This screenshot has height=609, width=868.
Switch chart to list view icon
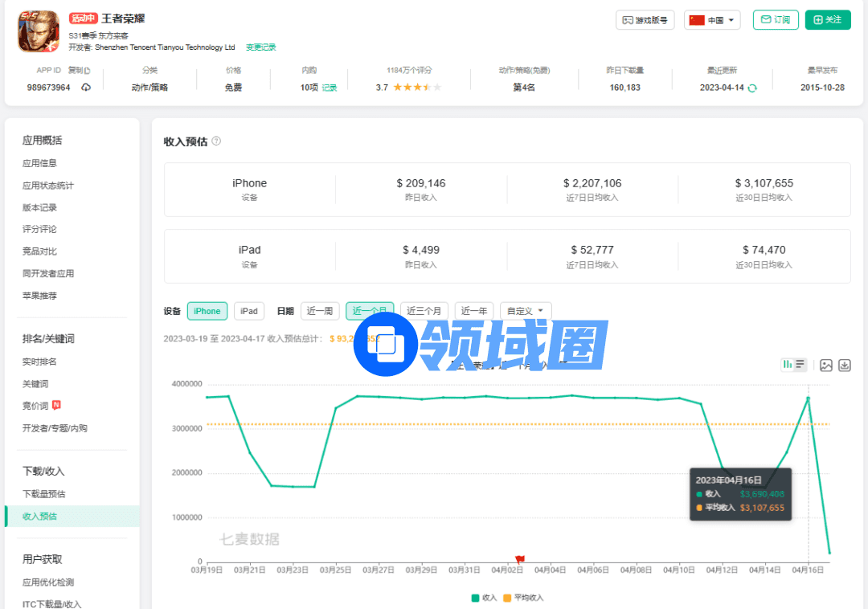[x=800, y=365]
